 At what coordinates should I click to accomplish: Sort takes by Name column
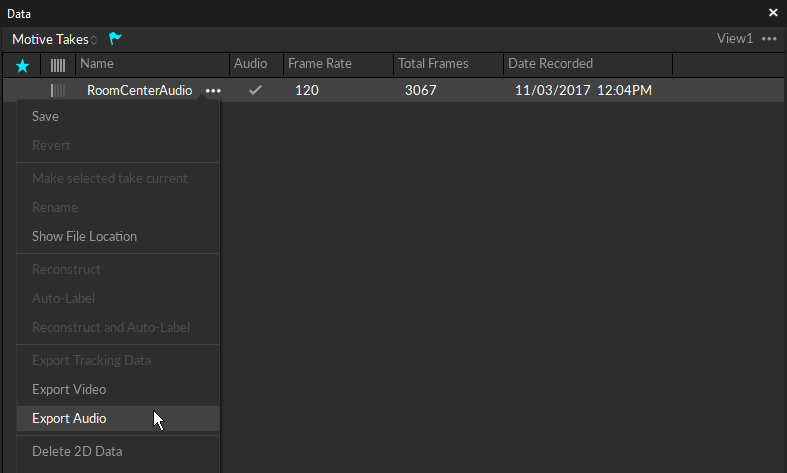(97, 64)
